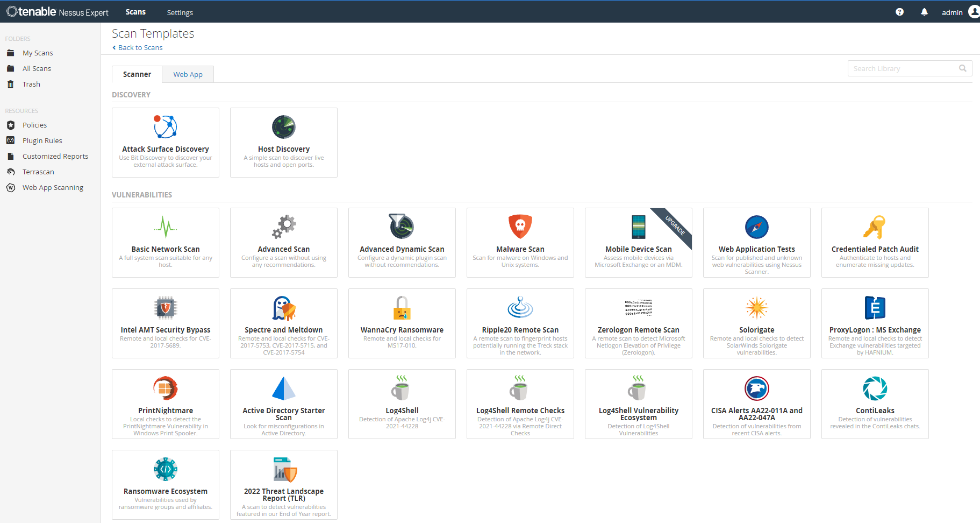The image size is (980, 523).
Task: Go Back to Scans link
Action: [x=140, y=47]
